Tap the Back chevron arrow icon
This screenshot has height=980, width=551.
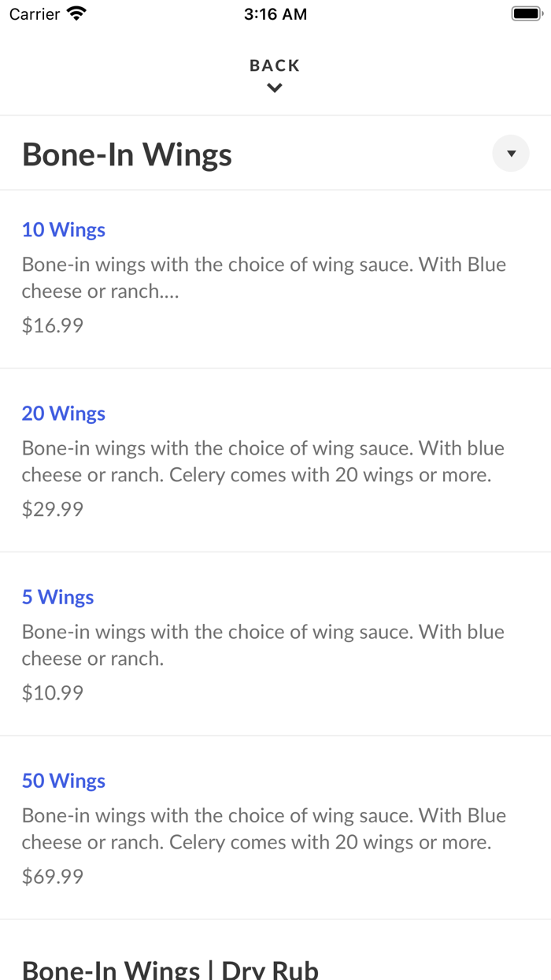274,87
